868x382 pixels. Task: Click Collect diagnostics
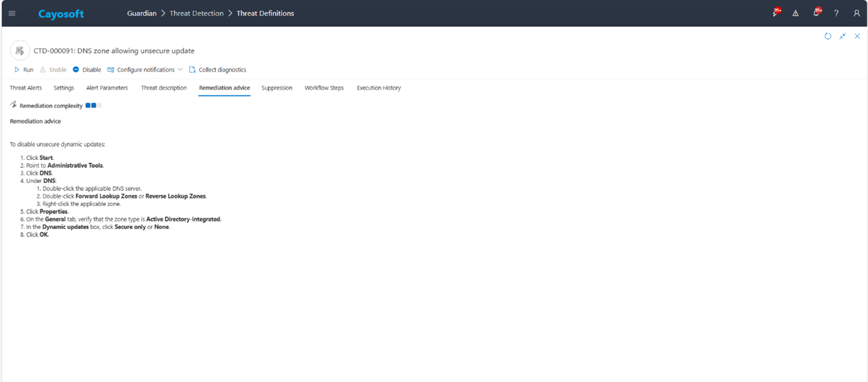tap(217, 70)
